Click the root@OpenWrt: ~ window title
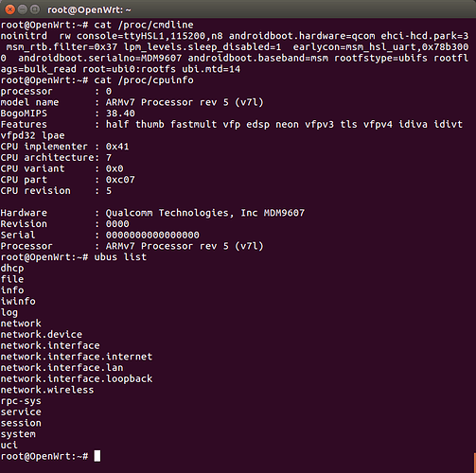 (89, 10)
